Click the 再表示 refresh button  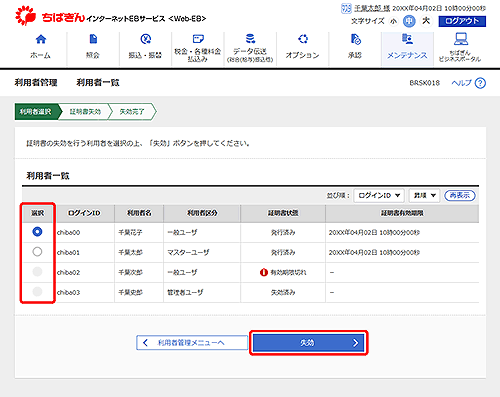(460, 196)
